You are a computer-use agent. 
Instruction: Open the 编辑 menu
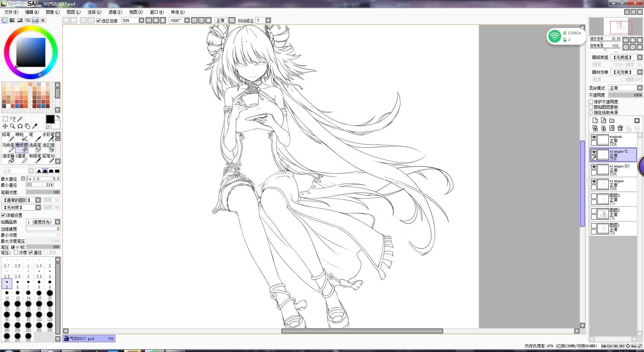[x=32, y=12]
